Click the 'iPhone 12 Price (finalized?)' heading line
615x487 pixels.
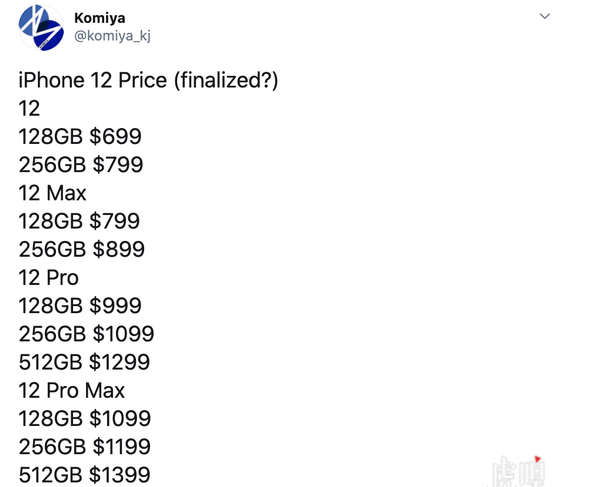[148, 80]
